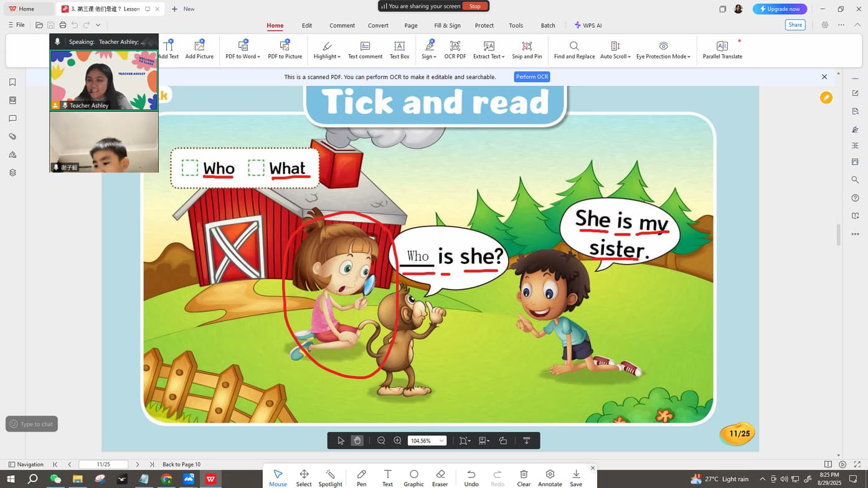
Task: Click the Perform OCR button
Action: pyautogui.click(x=532, y=77)
